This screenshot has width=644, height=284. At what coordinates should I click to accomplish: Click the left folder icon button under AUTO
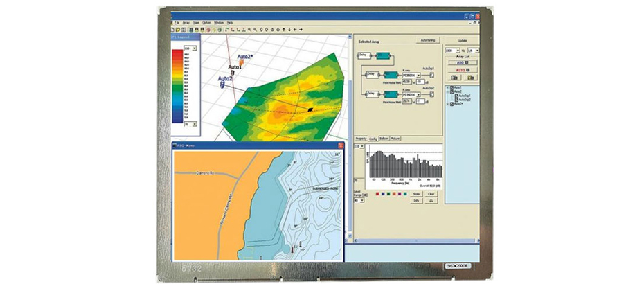tap(455, 78)
